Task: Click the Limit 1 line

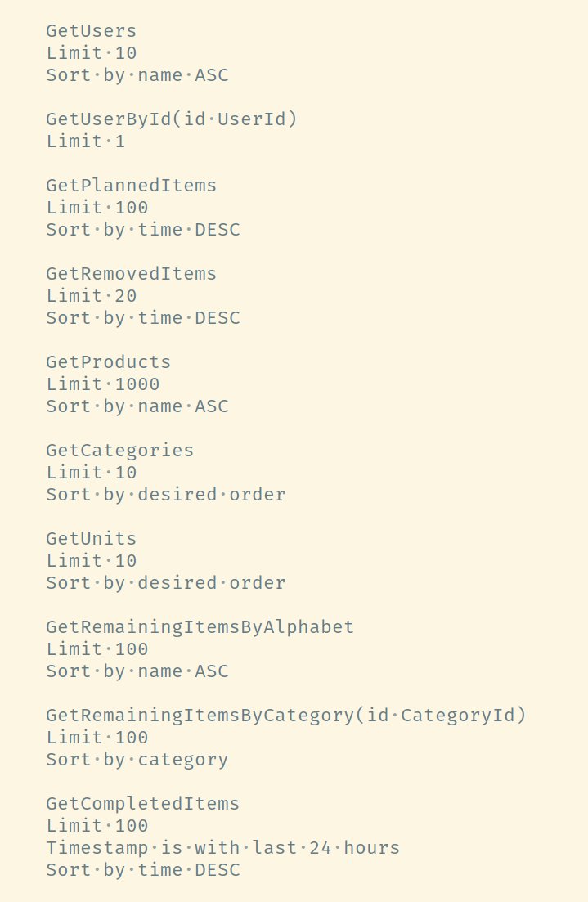Action: (x=85, y=141)
